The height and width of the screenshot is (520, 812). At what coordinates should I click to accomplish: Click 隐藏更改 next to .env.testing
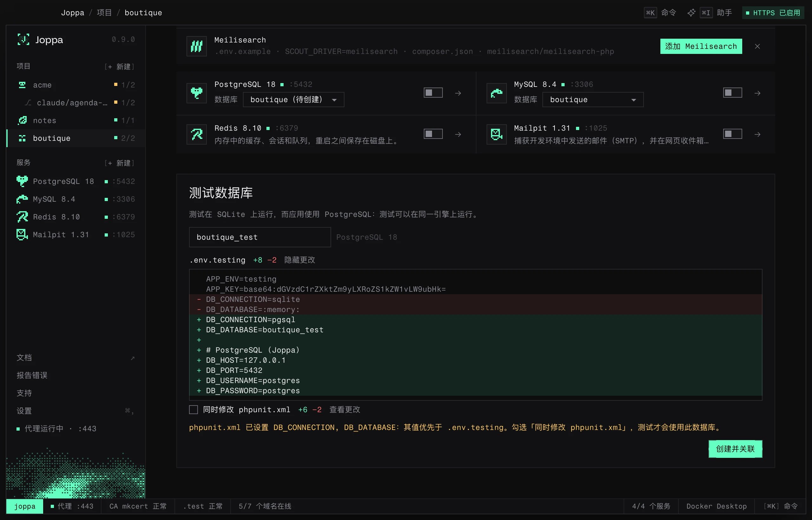[300, 260]
